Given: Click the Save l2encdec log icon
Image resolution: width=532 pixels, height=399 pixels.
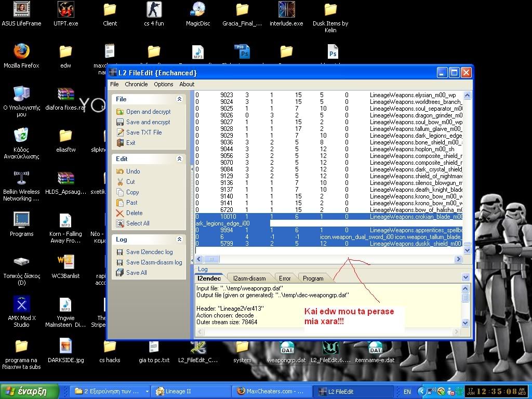Looking at the screenshot, I should pos(120,252).
